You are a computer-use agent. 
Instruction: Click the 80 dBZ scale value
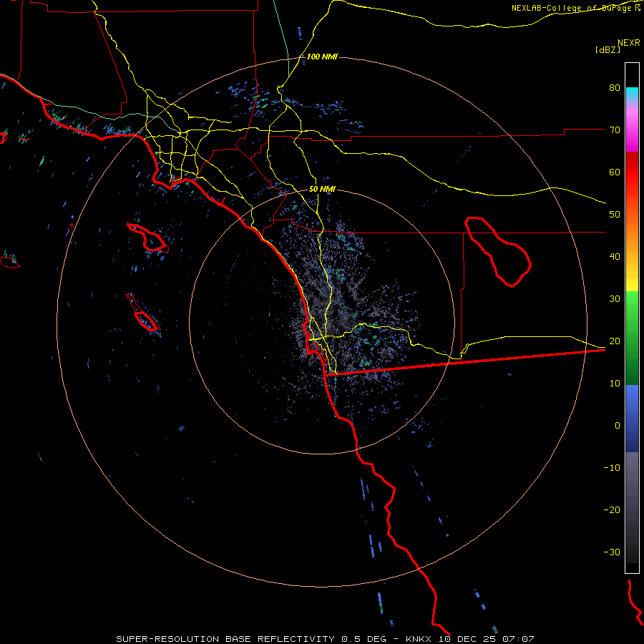click(615, 88)
